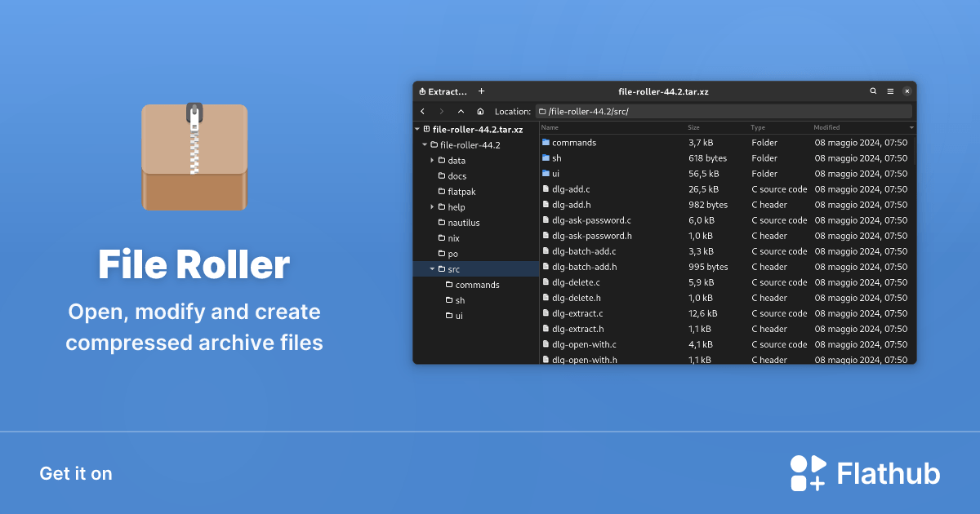Click the 56,5 kB size value
The width and height of the screenshot is (980, 514).
[704, 174]
